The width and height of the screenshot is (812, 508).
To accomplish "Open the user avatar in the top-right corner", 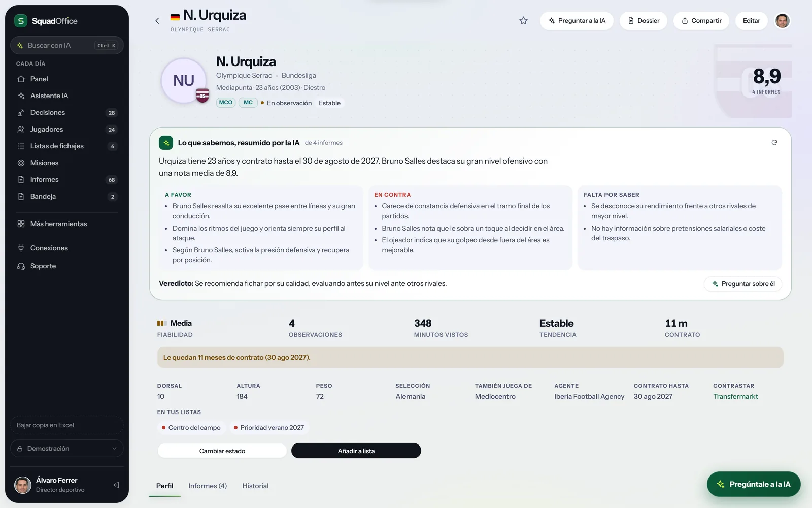I will [x=782, y=21].
